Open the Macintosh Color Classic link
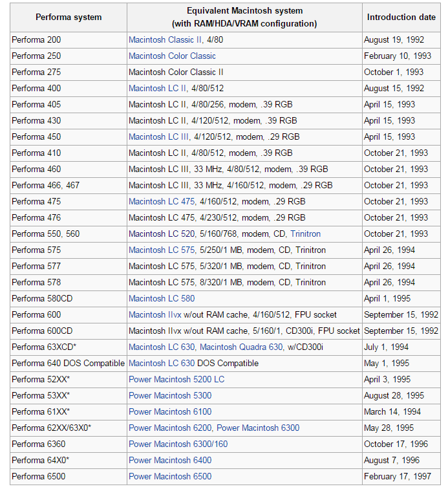Screen dimensions: 448x491 [172, 56]
